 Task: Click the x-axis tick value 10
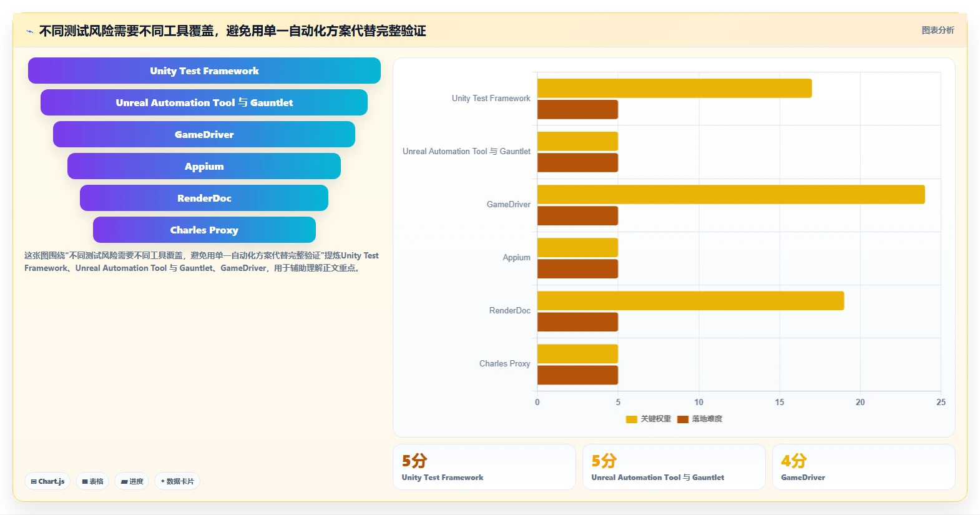698,402
